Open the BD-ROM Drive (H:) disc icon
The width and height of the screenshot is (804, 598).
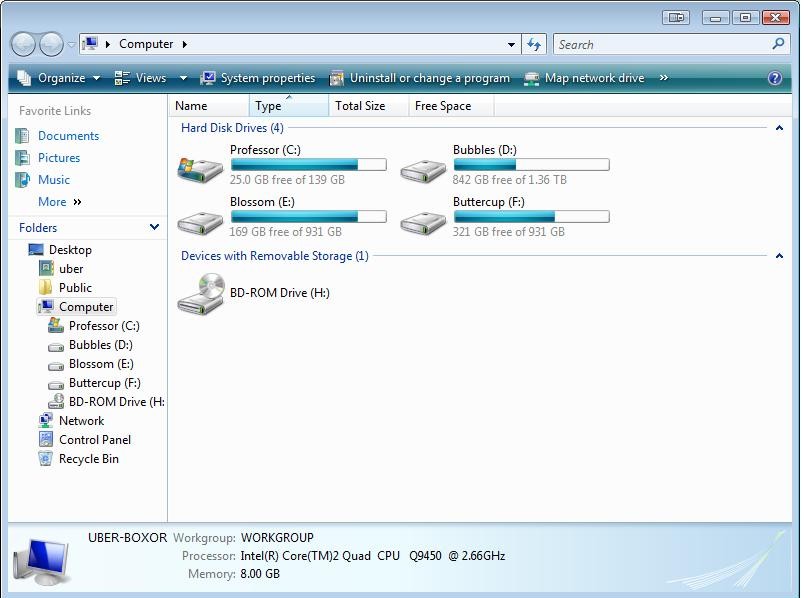click(x=200, y=294)
